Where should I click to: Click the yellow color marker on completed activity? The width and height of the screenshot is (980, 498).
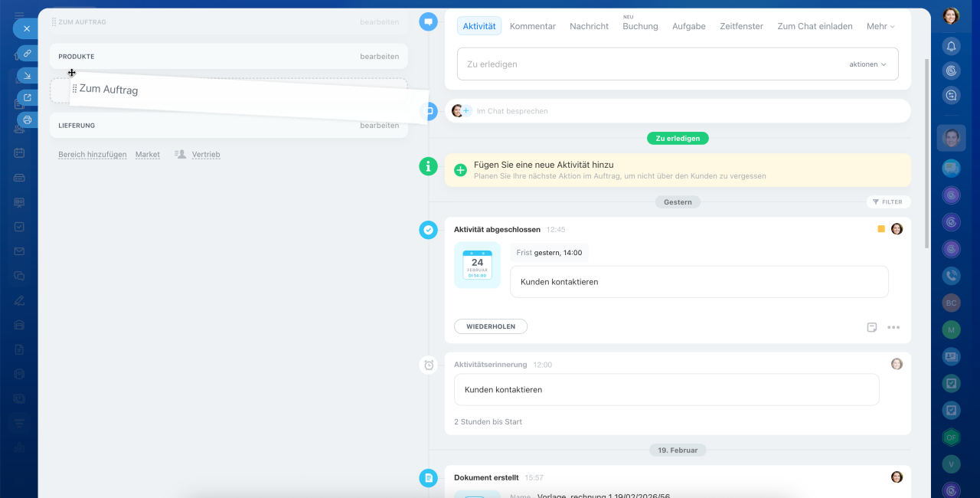881,229
